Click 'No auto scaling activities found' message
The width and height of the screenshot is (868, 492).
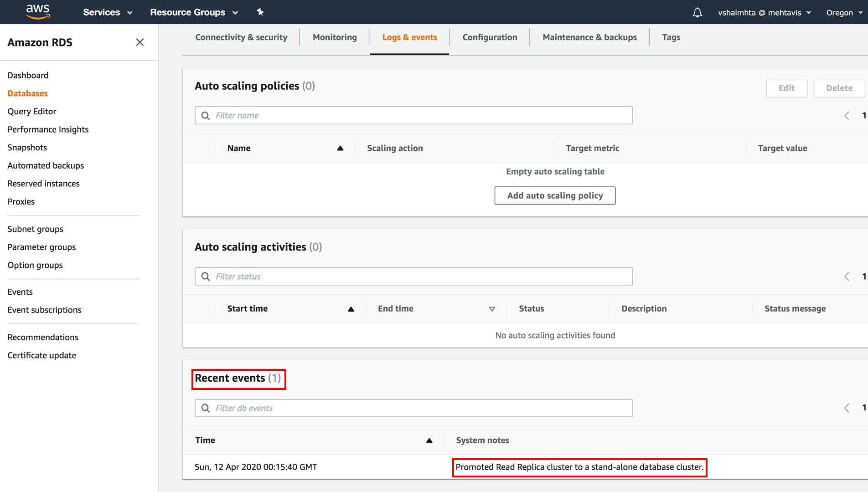(555, 335)
